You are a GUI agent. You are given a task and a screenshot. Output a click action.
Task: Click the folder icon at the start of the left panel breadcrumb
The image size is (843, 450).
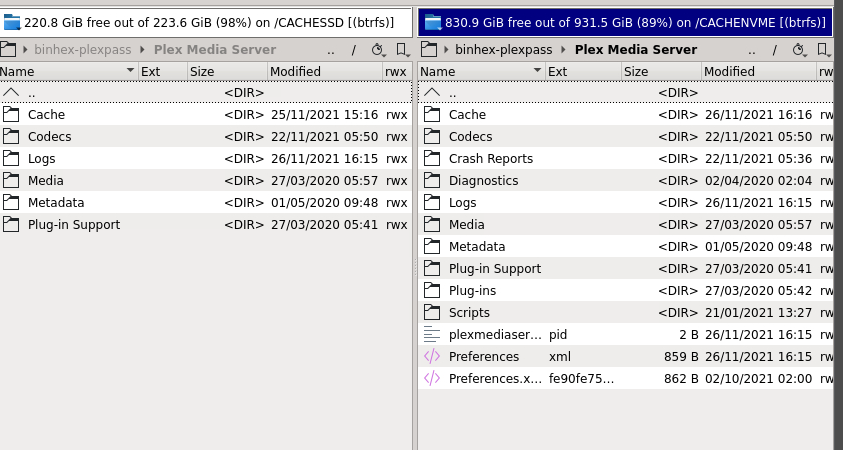8,49
